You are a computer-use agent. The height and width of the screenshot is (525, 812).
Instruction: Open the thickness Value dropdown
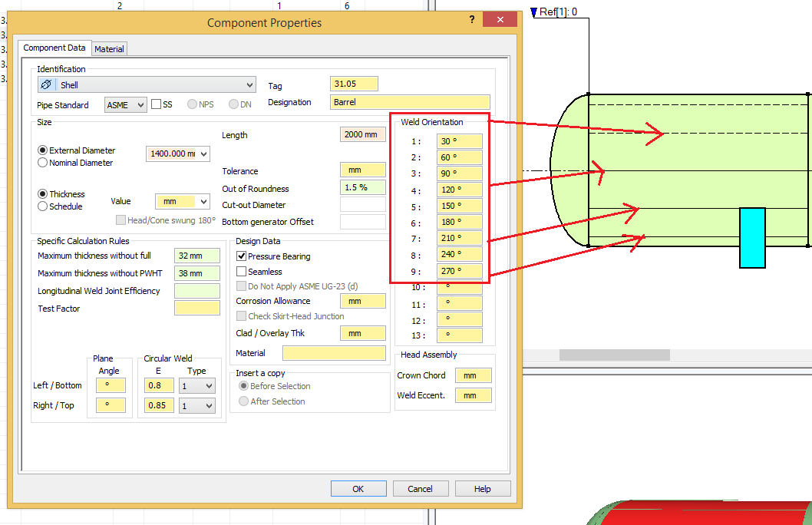203,201
